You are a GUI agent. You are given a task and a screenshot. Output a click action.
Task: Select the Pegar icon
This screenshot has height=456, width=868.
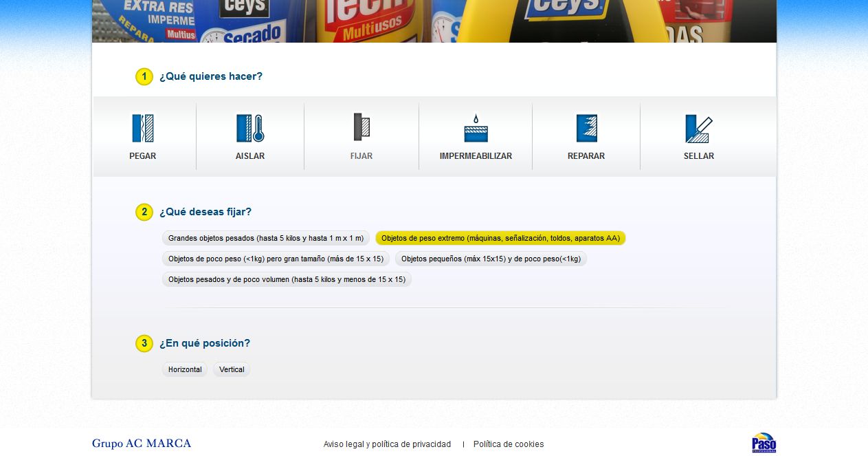coord(143,129)
